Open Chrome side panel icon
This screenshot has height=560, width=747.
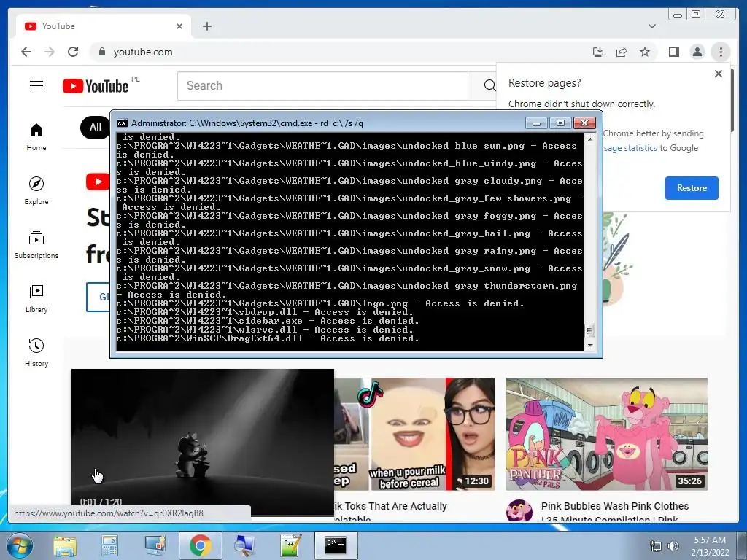(673, 52)
